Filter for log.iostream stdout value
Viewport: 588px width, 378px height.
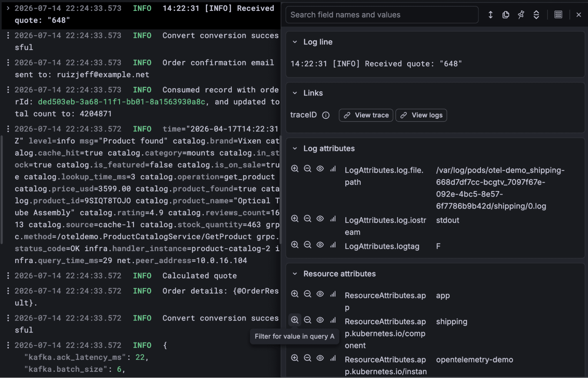(x=295, y=219)
